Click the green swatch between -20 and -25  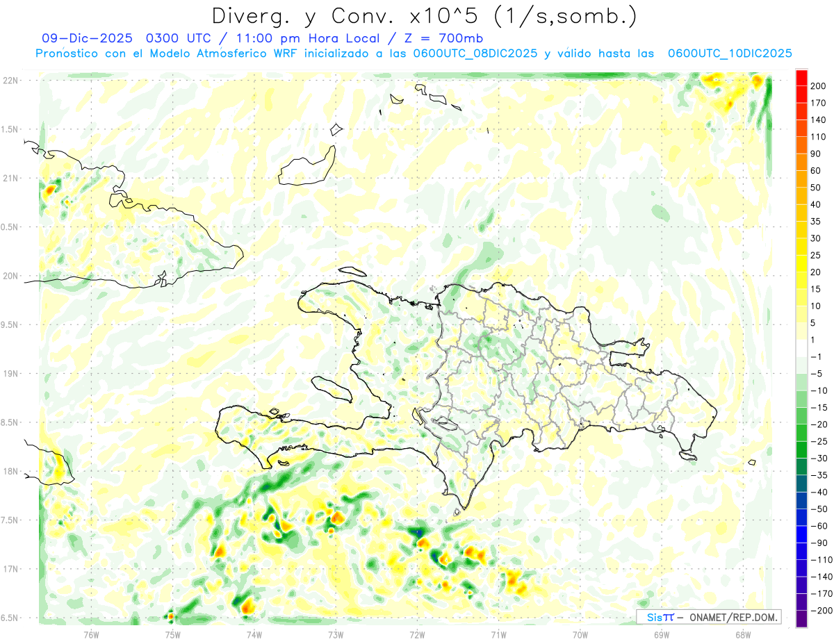801,433
